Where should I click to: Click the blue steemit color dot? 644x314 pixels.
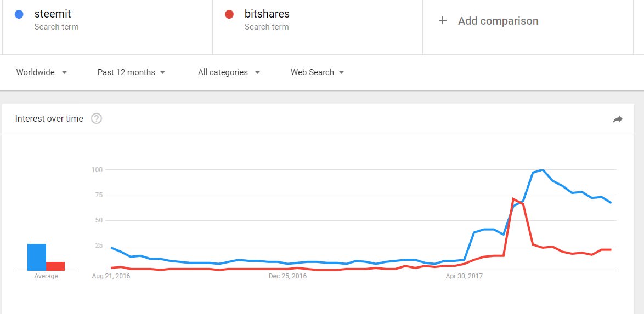click(19, 14)
